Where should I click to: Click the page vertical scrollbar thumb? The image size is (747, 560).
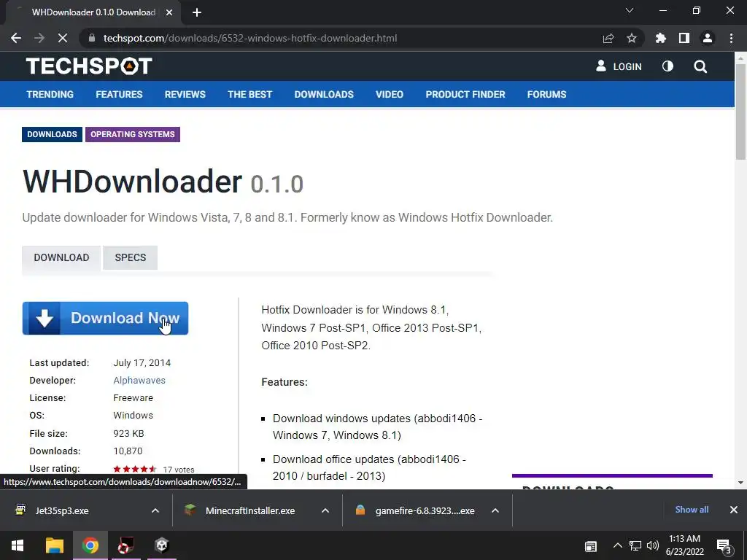740,112
